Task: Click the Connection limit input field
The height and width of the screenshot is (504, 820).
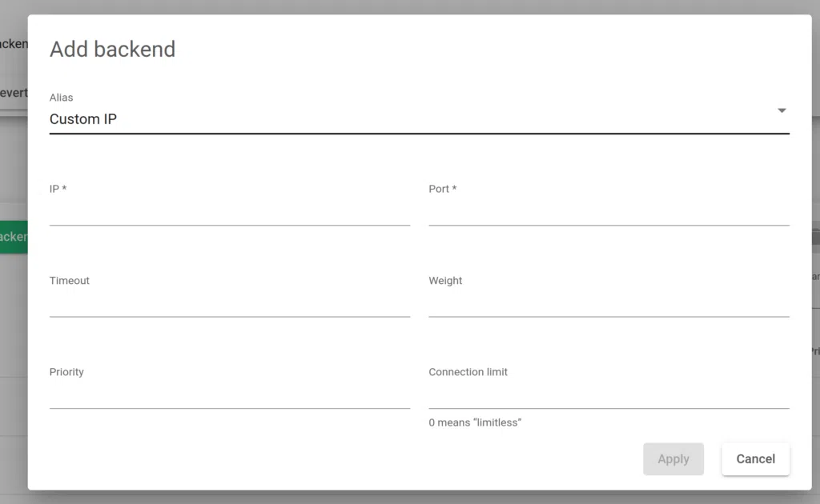Action: [609, 395]
